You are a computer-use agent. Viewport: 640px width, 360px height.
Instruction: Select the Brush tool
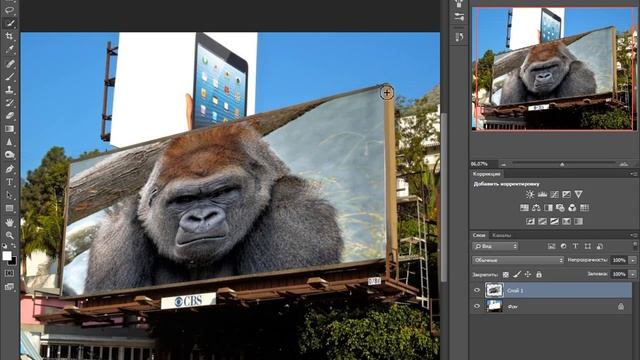tap(9, 76)
